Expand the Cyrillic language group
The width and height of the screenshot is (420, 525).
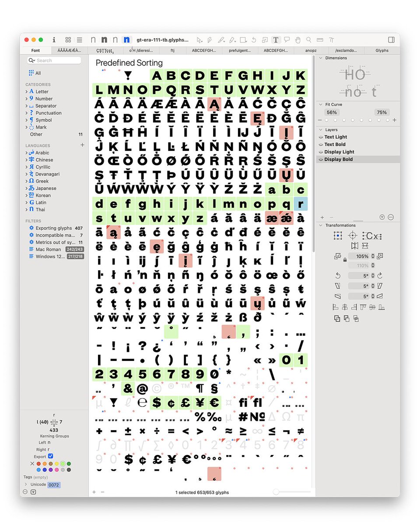(x=27, y=167)
